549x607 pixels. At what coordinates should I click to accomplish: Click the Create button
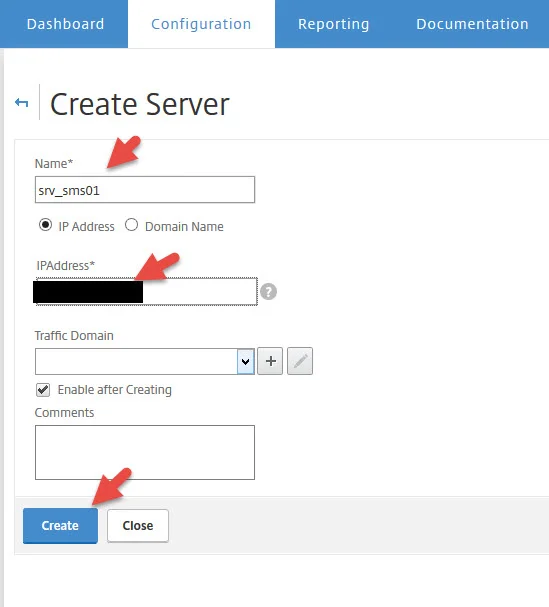tap(60, 526)
